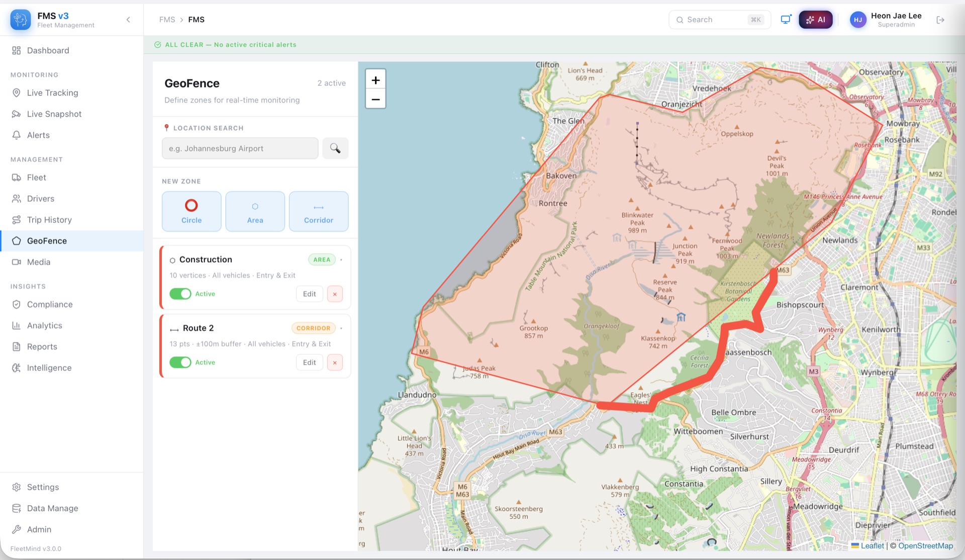The width and height of the screenshot is (965, 560).
Task: Select the Circle zone tool
Action: click(191, 211)
